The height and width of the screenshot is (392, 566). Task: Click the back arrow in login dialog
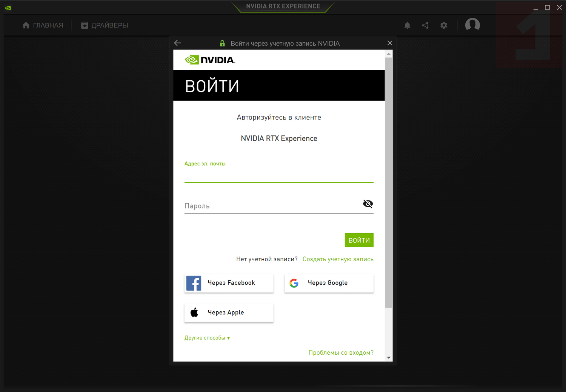(x=178, y=43)
